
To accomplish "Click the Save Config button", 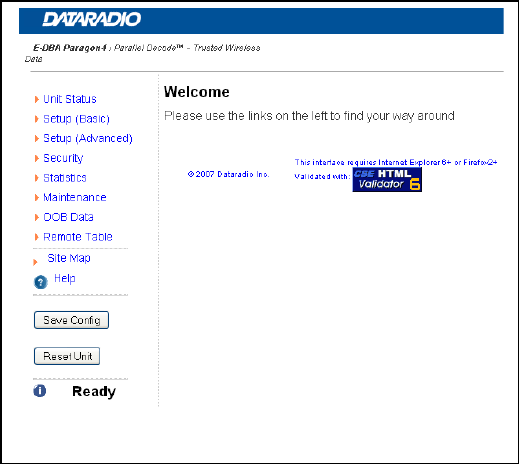I will [71, 320].
